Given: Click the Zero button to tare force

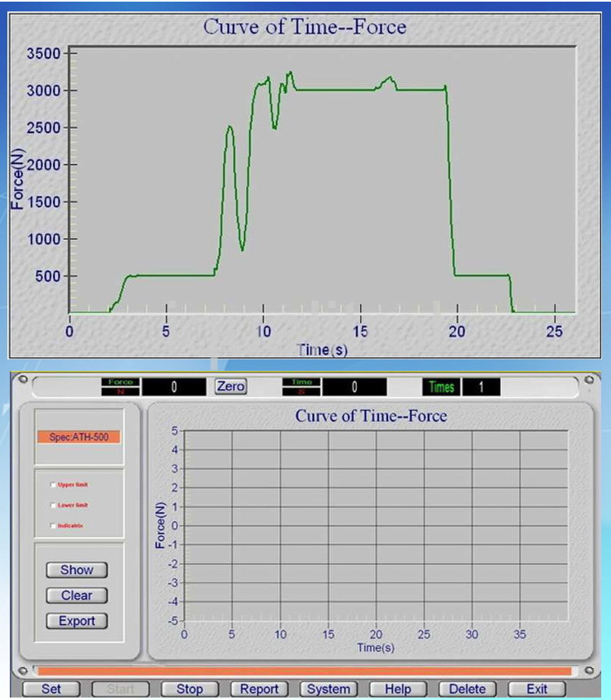Looking at the screenshot, I should click(230, 386).
